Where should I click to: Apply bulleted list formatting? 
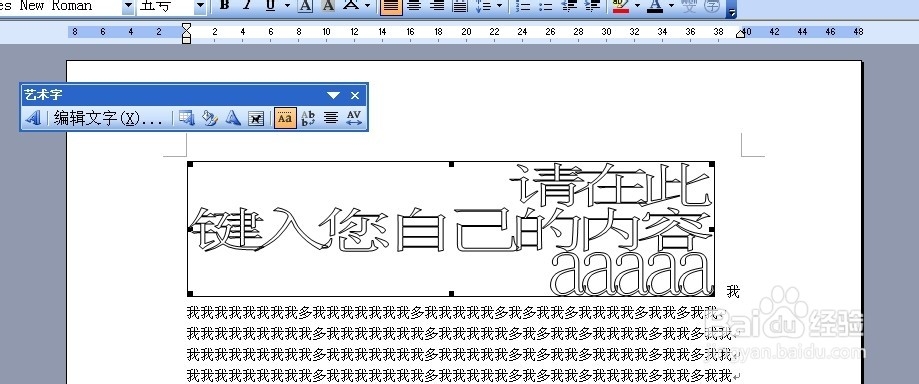(546, 6)
